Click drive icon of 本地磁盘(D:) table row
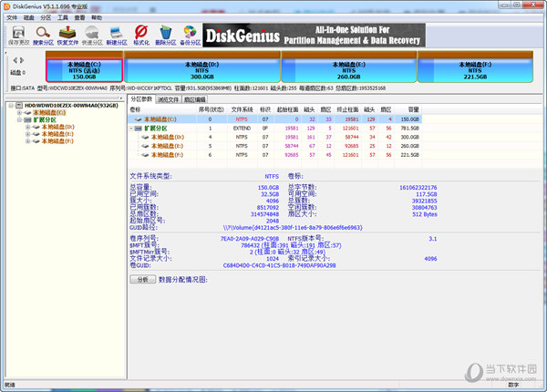Screen dimensions: 547x392 pyautogui.click(x=145, y=137)
